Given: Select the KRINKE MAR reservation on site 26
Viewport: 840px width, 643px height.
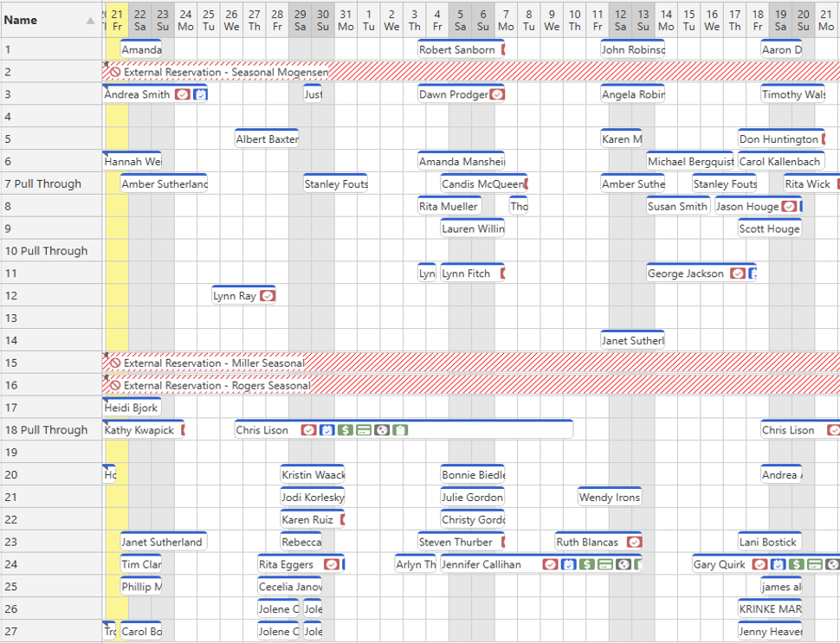Looking at the screenshot, I should click(770, 609).
